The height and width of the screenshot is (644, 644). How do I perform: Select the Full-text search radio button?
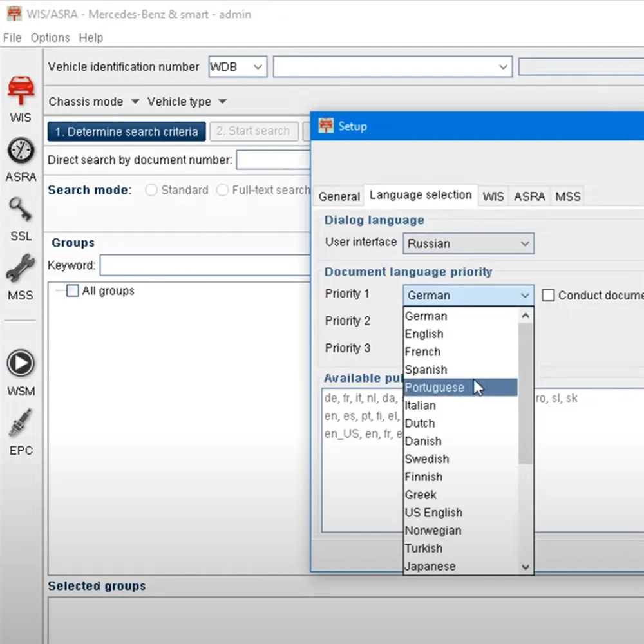tap(222, 190)
